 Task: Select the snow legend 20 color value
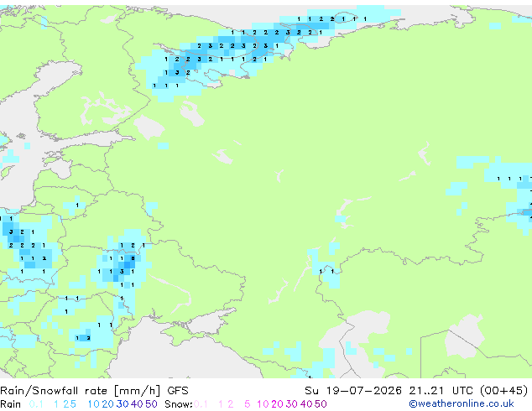(x=277, y=404)
